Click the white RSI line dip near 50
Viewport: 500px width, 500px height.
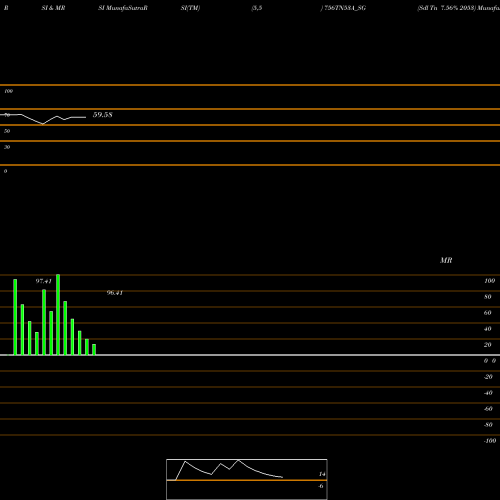click(x=43, y=124)
